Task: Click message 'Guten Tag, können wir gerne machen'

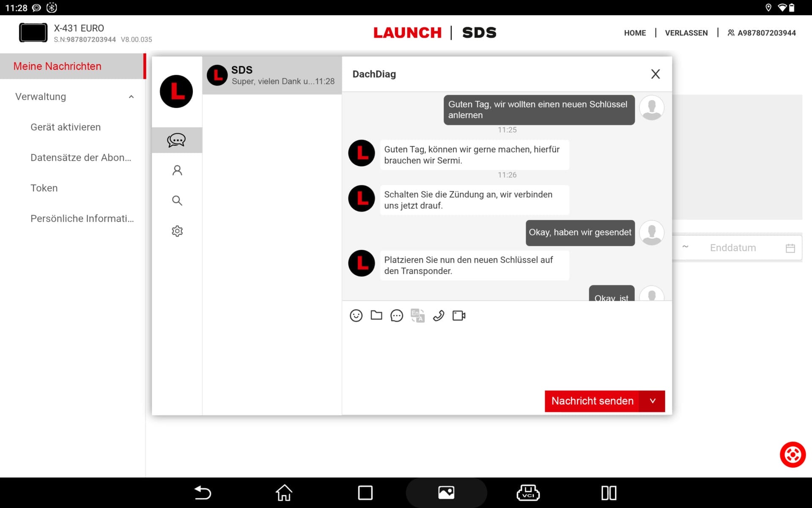Action: click(x=474, y=155)
